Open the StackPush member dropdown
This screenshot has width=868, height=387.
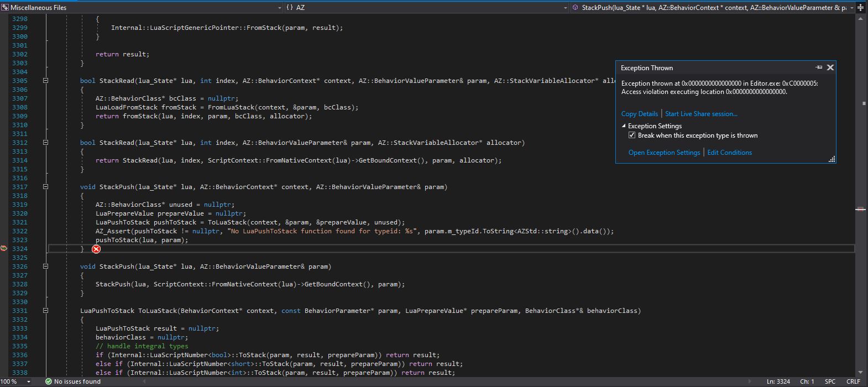tap(851, 8)
